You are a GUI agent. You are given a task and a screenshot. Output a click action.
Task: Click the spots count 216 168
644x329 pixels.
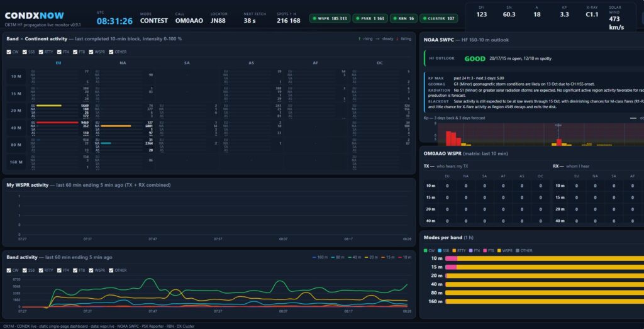[x=288, y=21]
